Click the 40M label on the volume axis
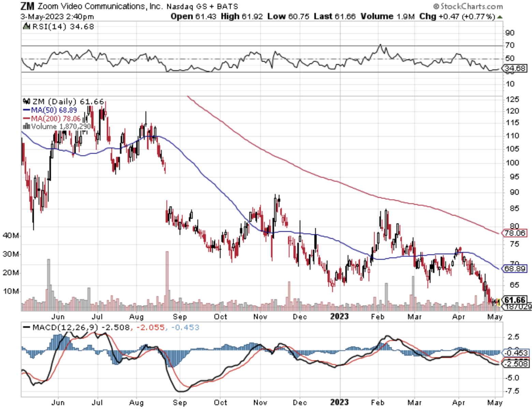 11,236
